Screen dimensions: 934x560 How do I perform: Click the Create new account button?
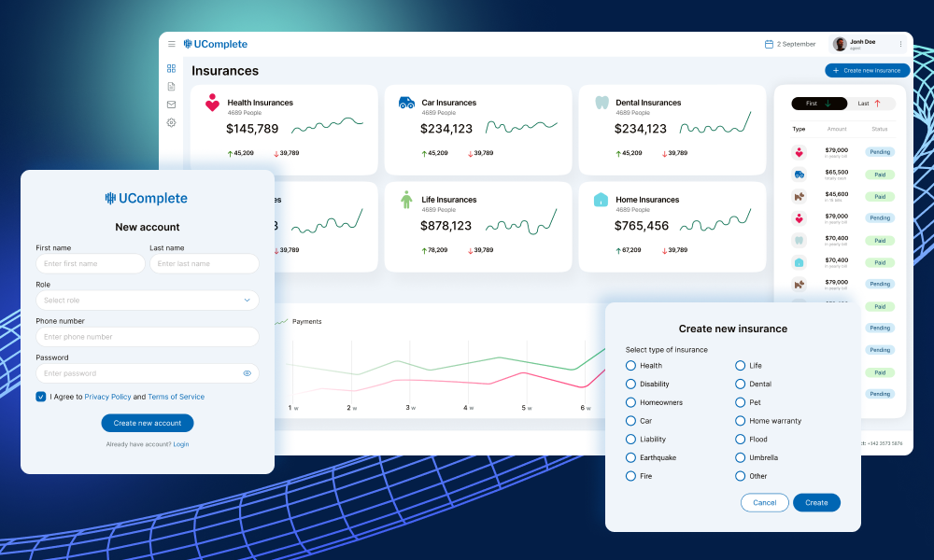(148, 423)
